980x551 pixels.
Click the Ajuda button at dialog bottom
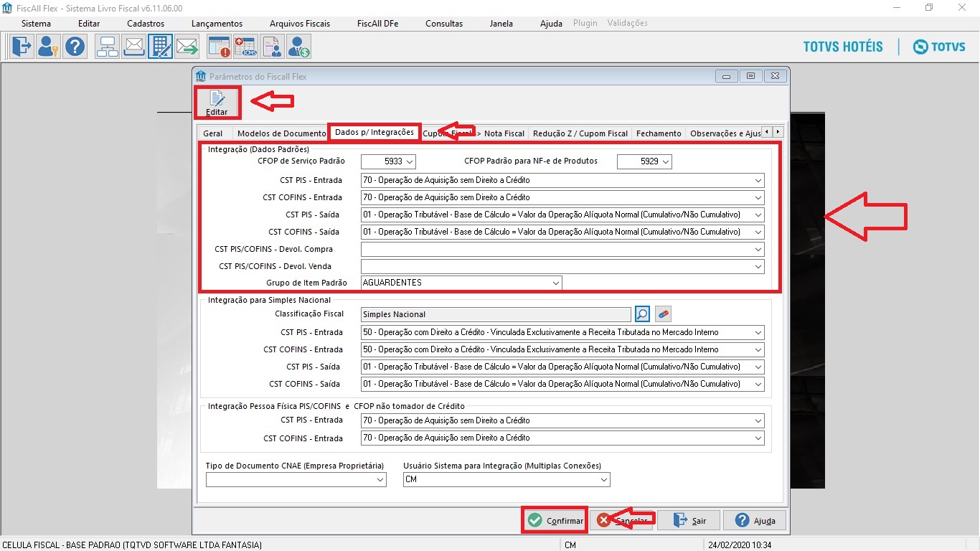pyautogui.click(x=755, y=520)
